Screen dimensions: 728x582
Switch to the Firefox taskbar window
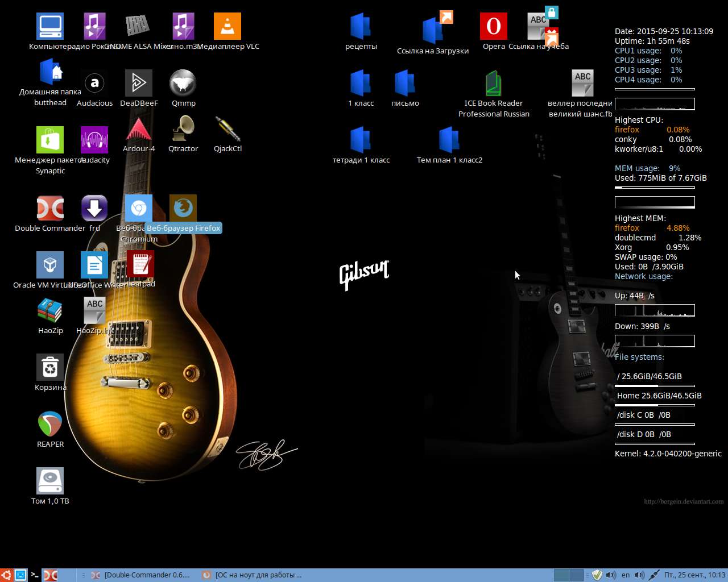coord(251,575)
